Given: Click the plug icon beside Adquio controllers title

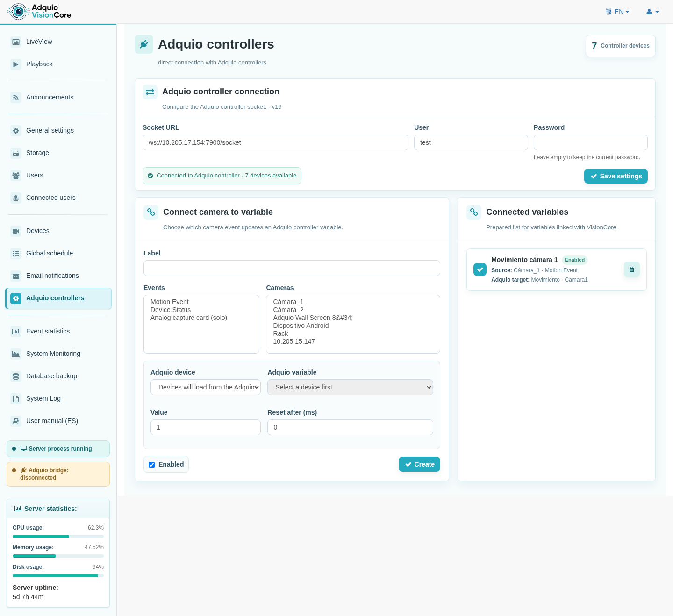Looking at the screenshot, I should point(144,44).
